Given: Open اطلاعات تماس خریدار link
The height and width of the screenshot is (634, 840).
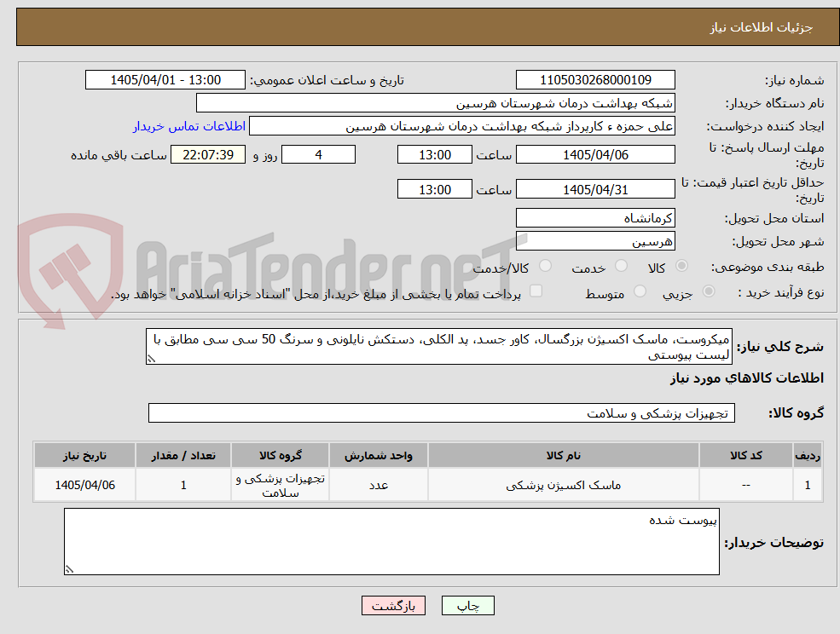Looking at the screenshot, I should coord(189,126).
